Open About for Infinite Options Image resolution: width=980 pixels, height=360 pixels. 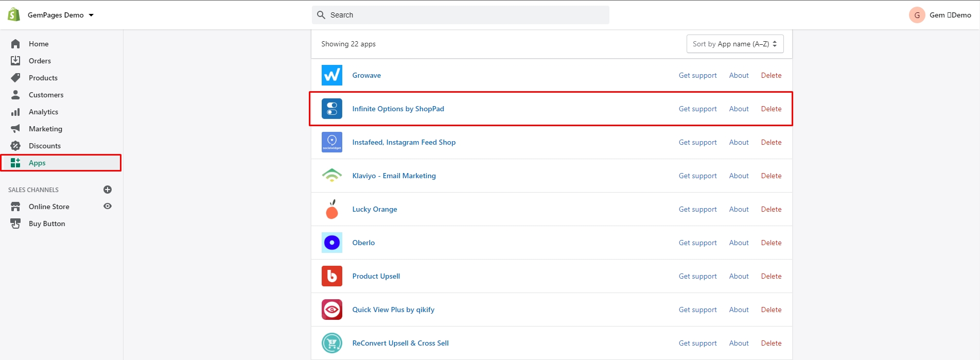point(739,109)
